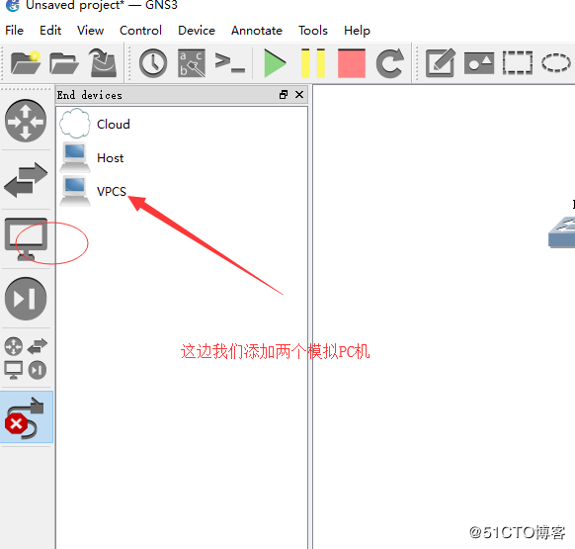Select the draw rectangle tool
575x549 pixels.
pyautogui.click(x=517, y=63)
